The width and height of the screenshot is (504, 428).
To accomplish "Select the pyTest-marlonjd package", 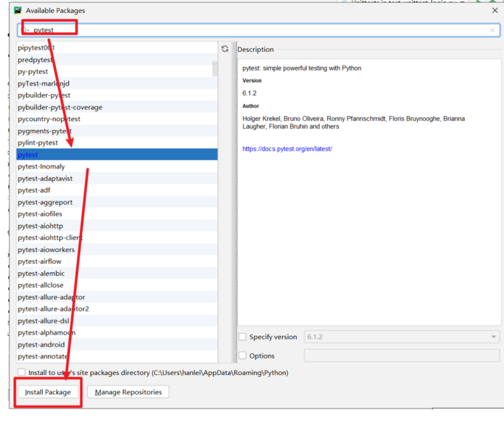I will (117, 83).
